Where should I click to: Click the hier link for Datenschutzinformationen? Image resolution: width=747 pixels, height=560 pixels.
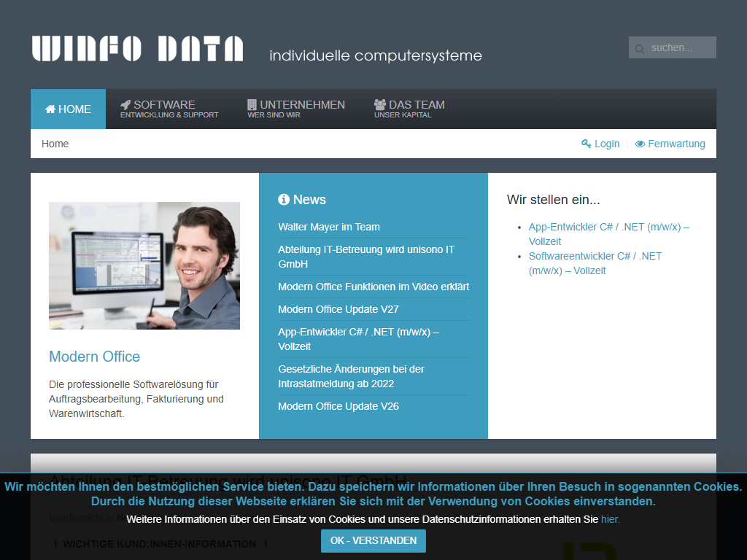pos(608,519)
